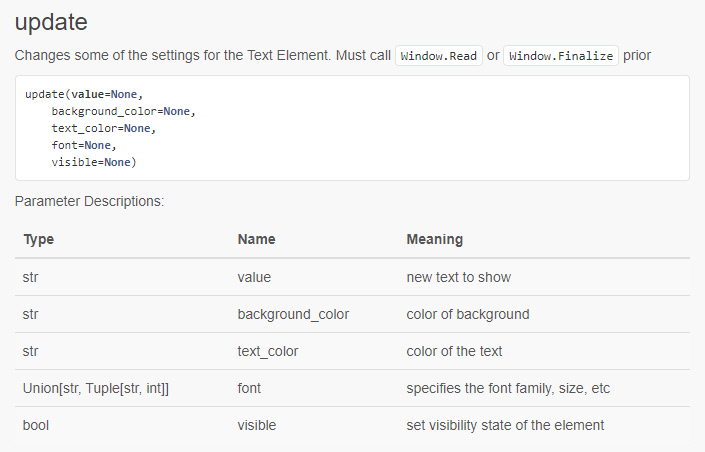705x452 pixels.
Task: Click "new text to show" meaning cell
Action: coord(459,277)
